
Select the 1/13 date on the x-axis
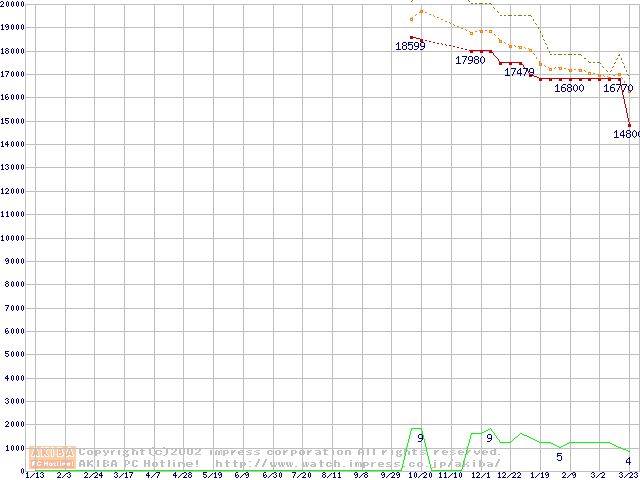pyautogui.click(x=34, y=474)
